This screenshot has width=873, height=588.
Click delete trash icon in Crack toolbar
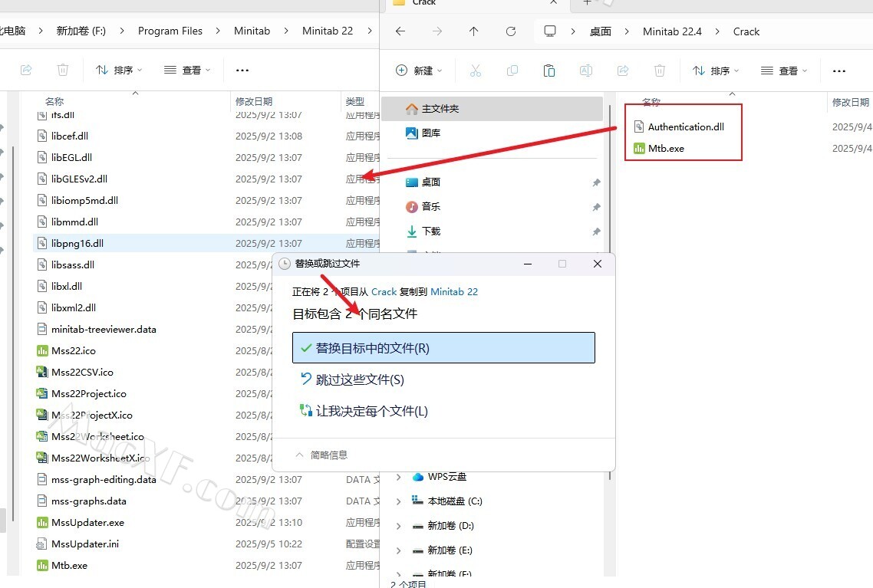pos(660,71)
